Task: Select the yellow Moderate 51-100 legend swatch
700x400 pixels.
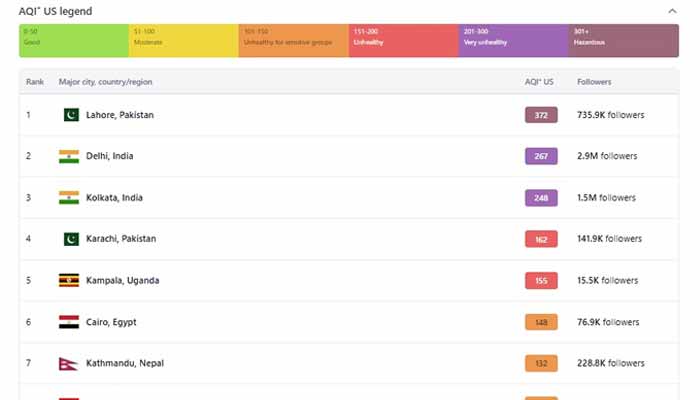Action: 183,40
